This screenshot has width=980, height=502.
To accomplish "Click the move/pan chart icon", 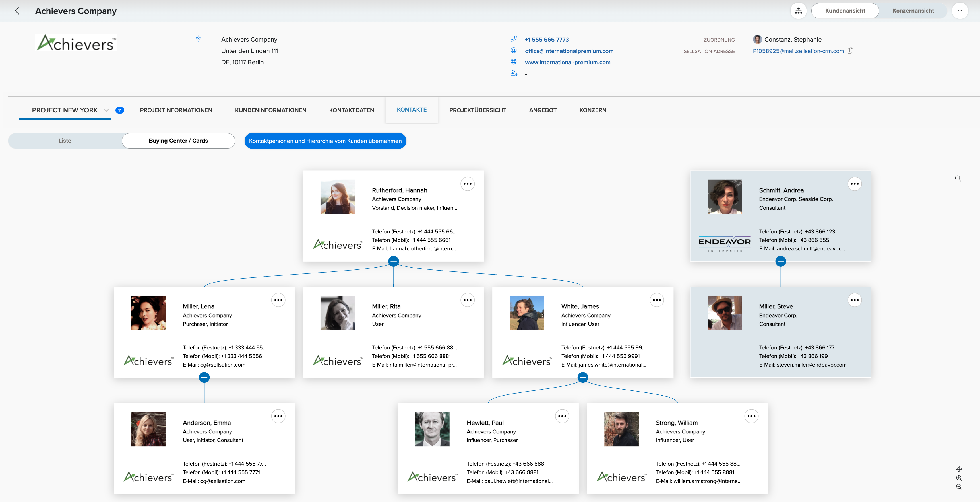I will (x=959, y=469).
